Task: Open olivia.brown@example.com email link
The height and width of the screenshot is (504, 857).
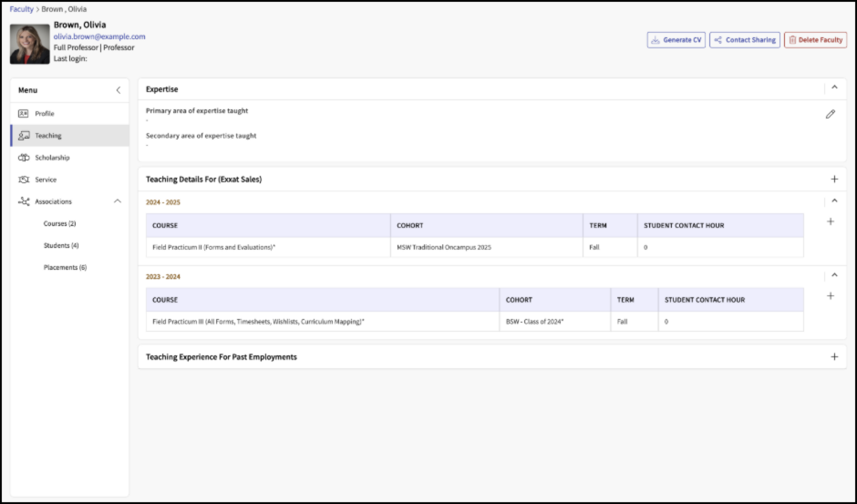Action: [99, 36]
